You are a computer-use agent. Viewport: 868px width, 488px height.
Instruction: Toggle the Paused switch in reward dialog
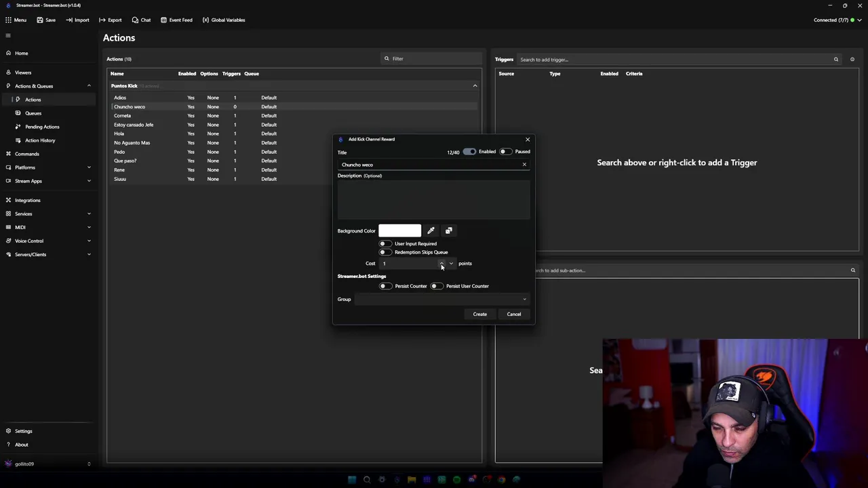[505, 152]
